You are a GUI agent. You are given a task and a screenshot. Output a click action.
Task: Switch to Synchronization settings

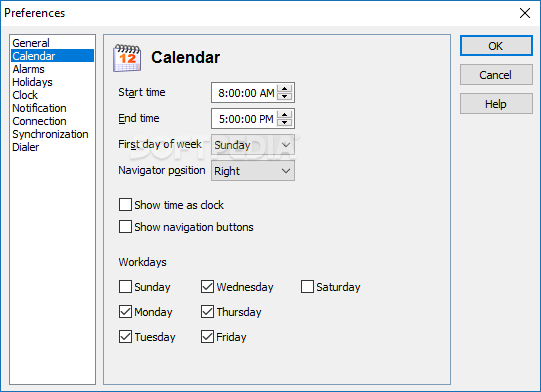(52, 134)
